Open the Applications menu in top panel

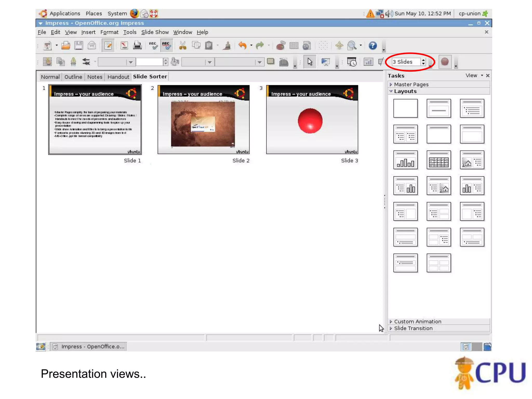[x=65, y=14]
